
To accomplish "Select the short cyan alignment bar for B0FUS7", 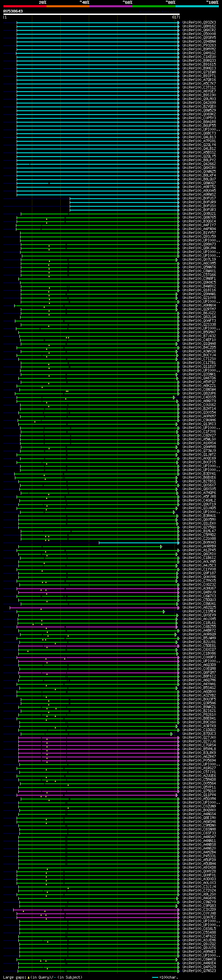I will pos(125,198).
